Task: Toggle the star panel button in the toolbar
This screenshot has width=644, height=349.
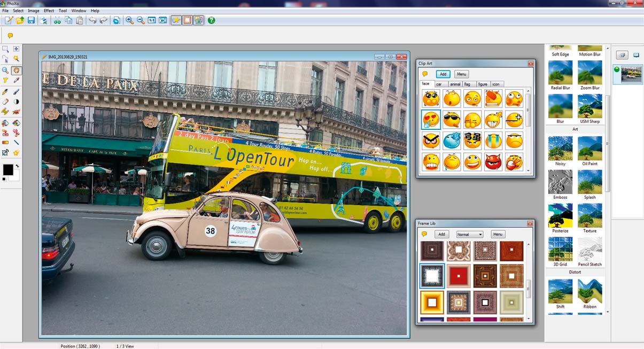Action: click(176, 20)
